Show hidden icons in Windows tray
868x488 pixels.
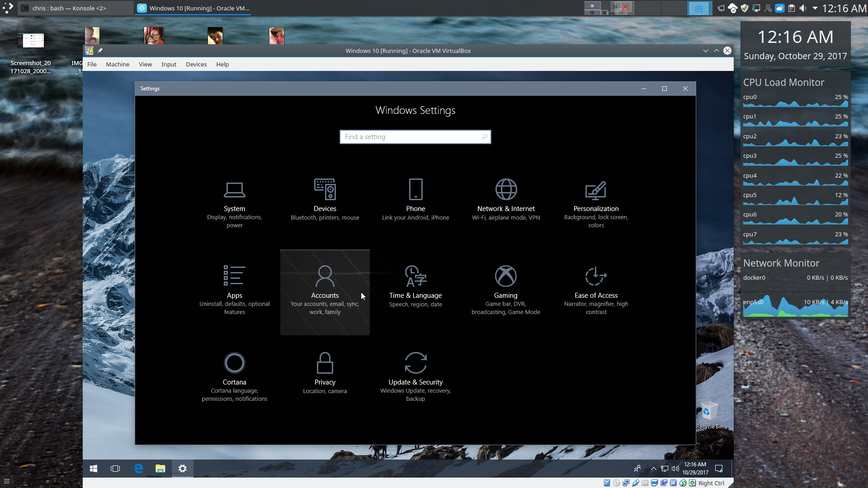653,469
